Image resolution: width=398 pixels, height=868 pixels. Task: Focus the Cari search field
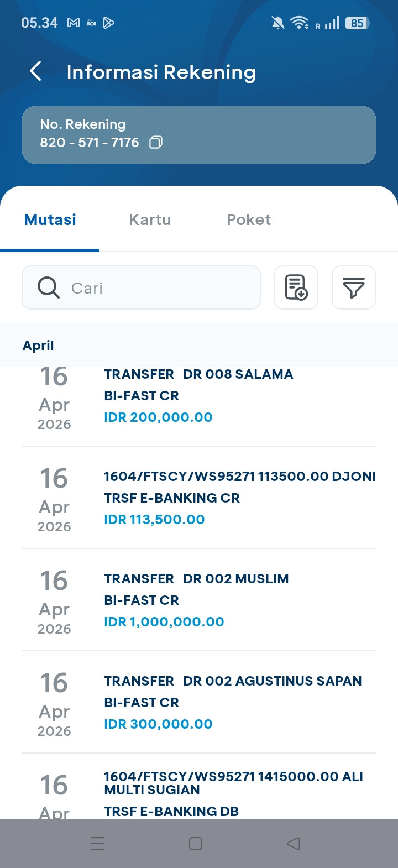160,287
